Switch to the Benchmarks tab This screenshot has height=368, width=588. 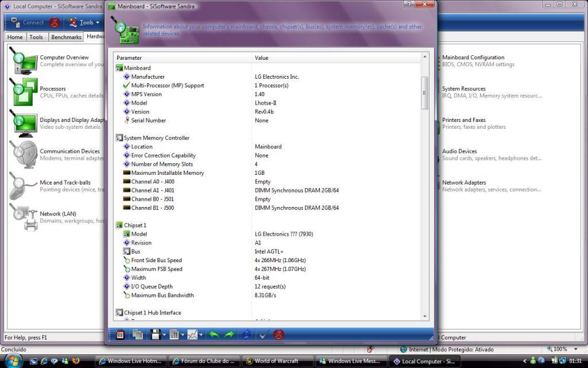coord(66,37)
